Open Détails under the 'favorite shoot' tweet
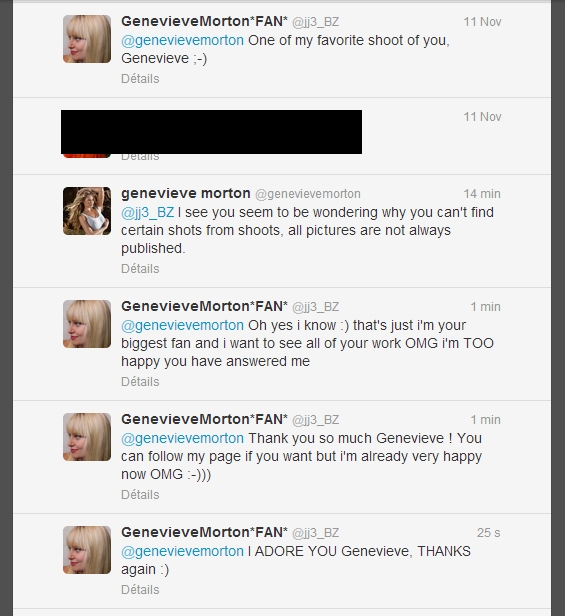This screenshot has height=616, width=565. [x=140, y=79]
